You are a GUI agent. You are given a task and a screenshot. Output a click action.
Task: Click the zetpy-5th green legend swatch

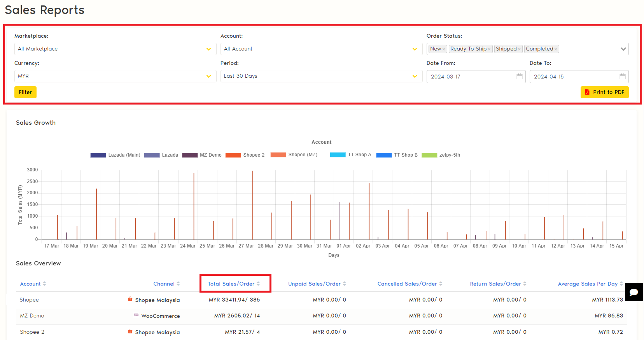tap(429, 155)
